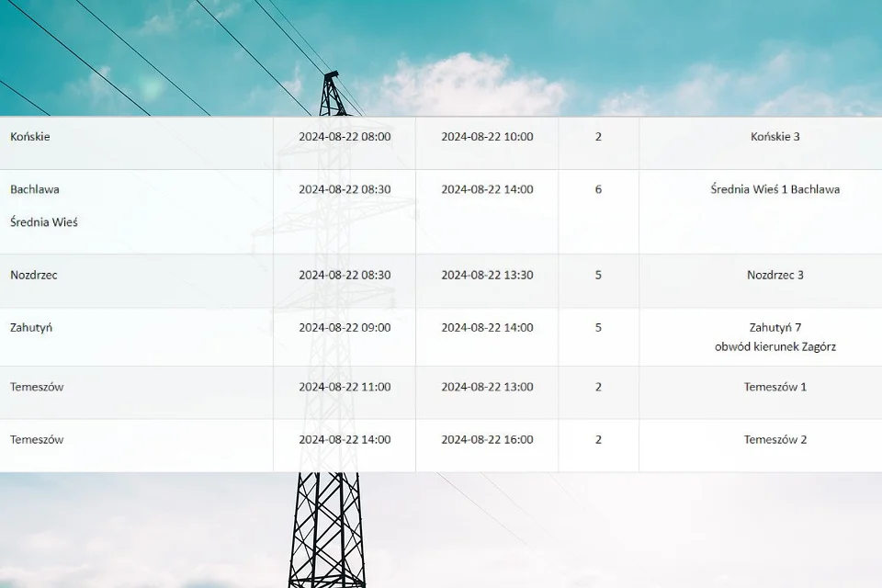882x588 pixels.
Task: Select obwód kierunek Zagórz text
Action: coord(775,346)
